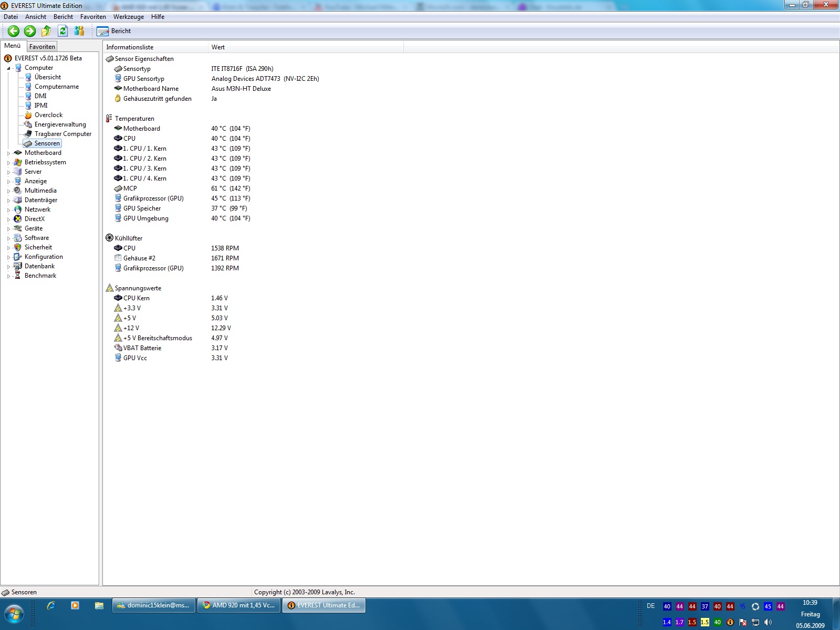Expand the DirectX tree node
This screenshot has height=630, width=840.
[x=8, y=219]
